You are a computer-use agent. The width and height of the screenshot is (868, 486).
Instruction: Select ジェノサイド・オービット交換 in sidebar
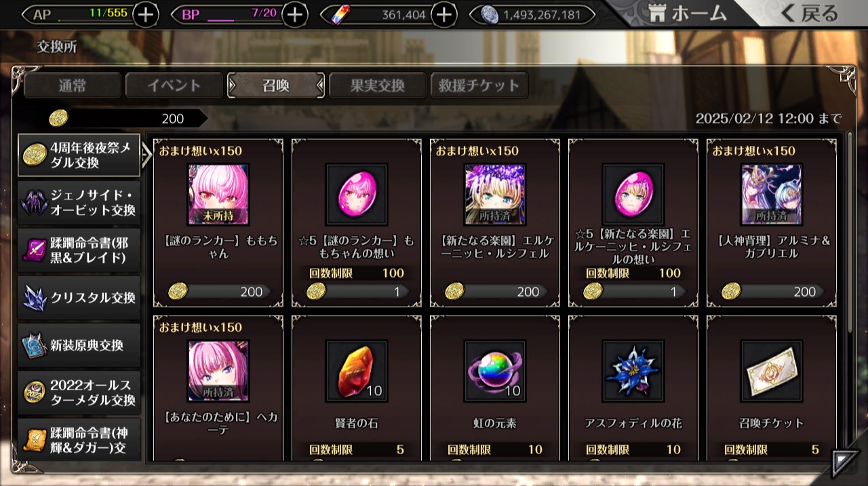coord(79,203)
